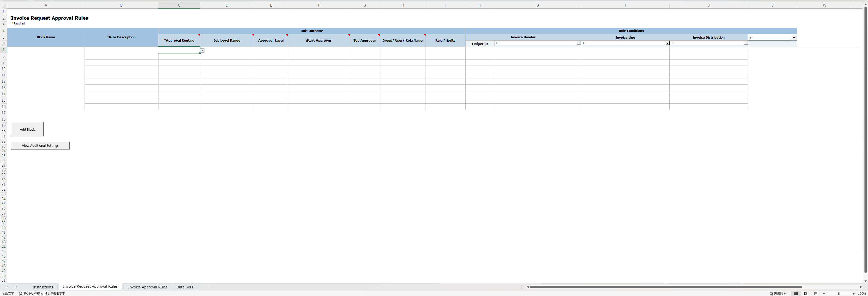868x296 pixels.
Task: Click zoom in plus icon
Action: point(853,294)
